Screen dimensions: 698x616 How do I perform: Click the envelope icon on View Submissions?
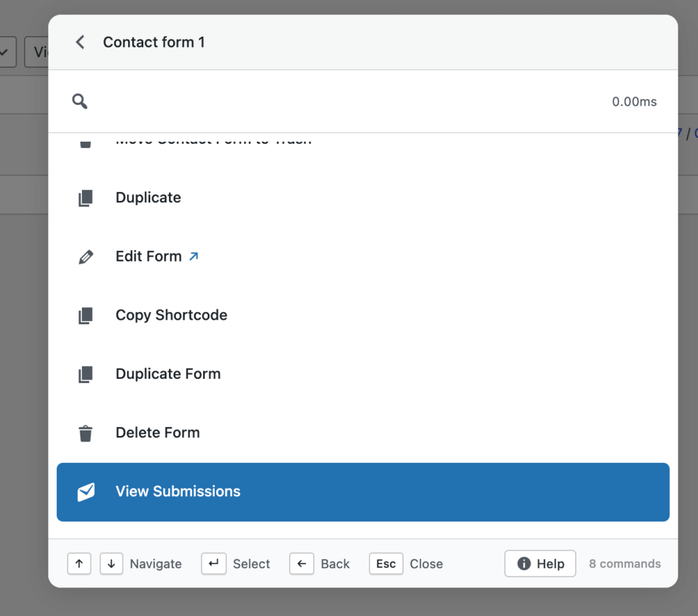coord(85,491)
